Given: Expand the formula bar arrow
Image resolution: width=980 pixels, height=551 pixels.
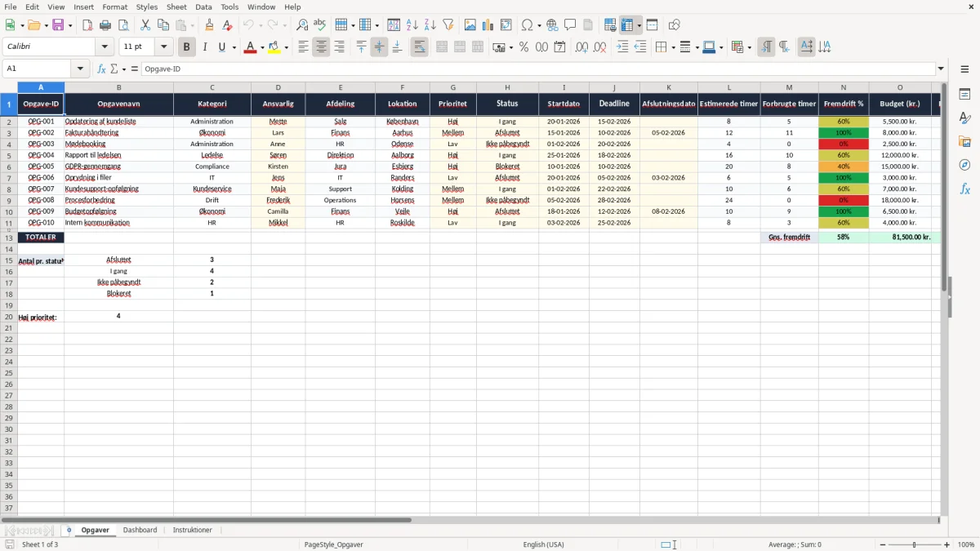Looking at the screenshot, I should [941, 69].
